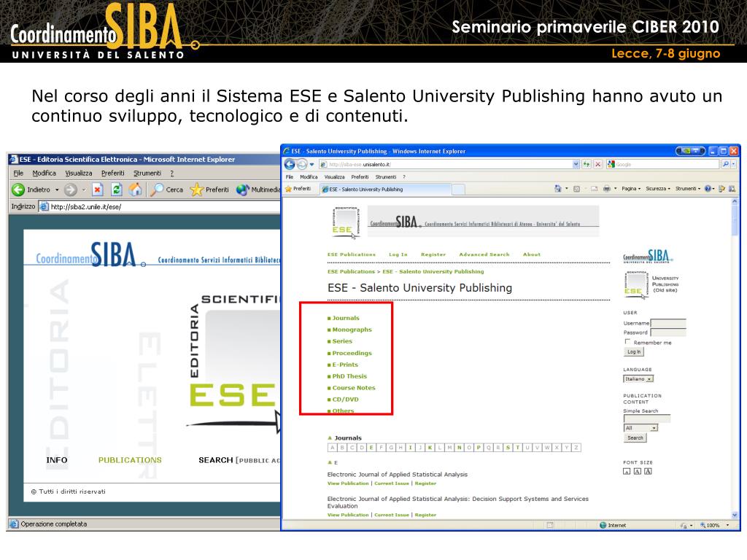Click letter E in the Journals alphabet index
Image resolution: width=747 pixels, height=560 pixels.
point(371,448)
